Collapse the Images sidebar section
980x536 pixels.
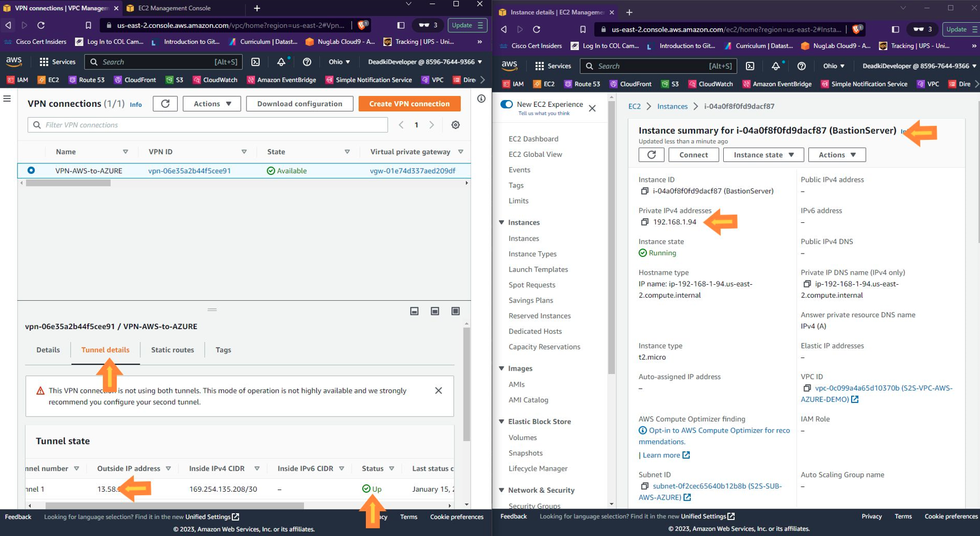tap(502, 368)
